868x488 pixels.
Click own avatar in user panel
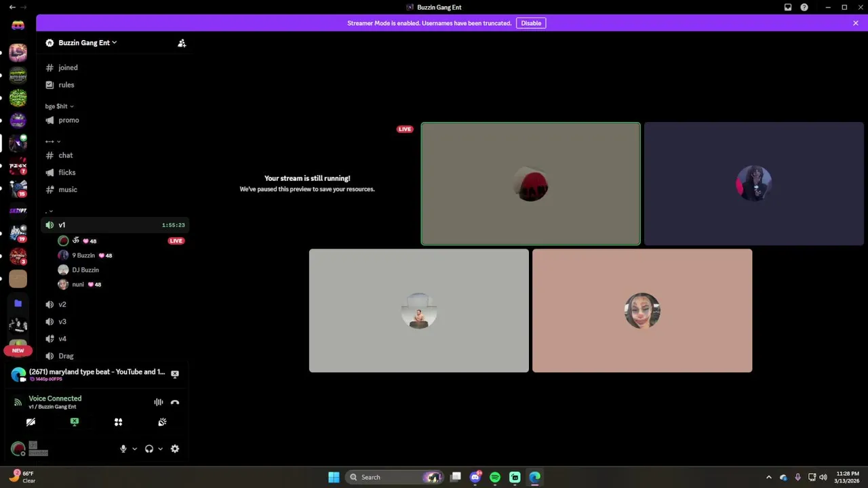tap(18, 449)
